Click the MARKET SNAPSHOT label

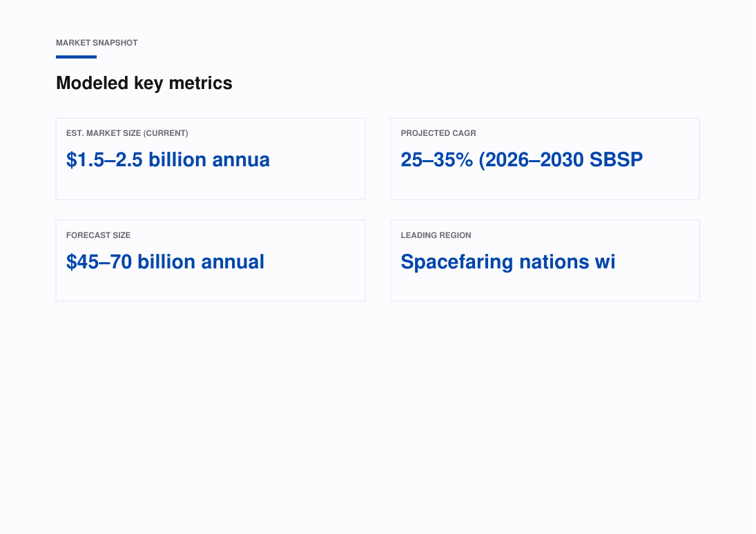click(97, 43)
